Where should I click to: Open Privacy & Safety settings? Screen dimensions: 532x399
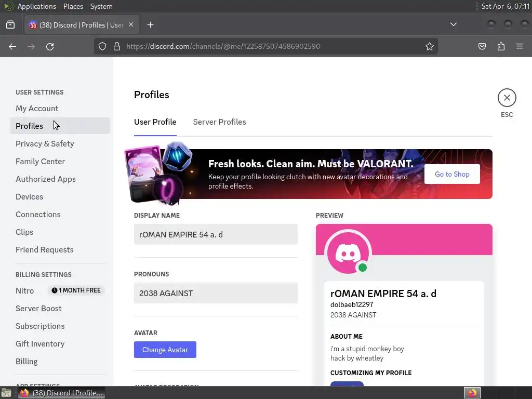click(x=60, y=143)
